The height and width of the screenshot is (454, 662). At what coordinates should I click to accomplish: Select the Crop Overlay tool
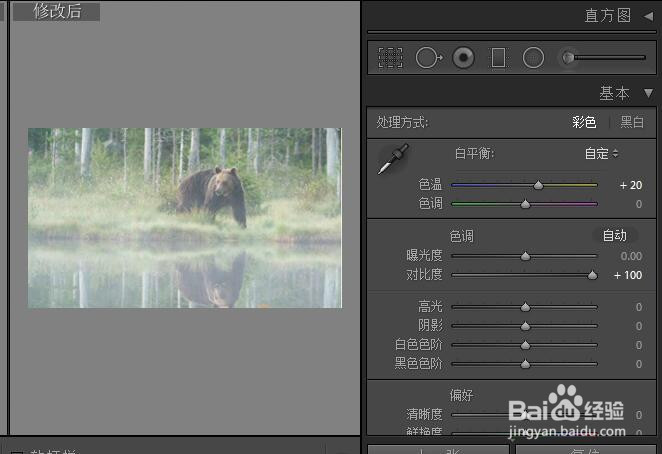390,57
